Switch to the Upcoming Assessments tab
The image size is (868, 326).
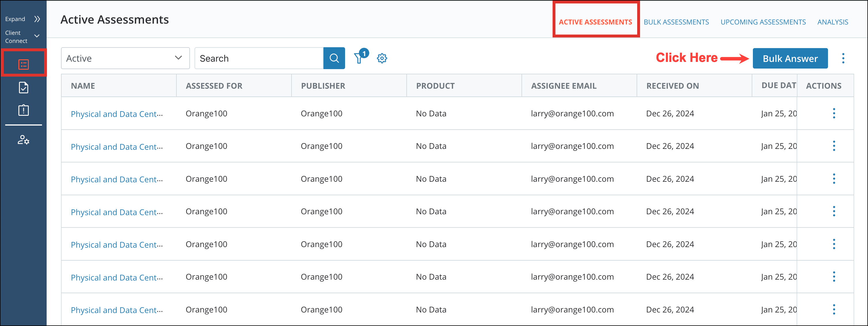point(763,22)
